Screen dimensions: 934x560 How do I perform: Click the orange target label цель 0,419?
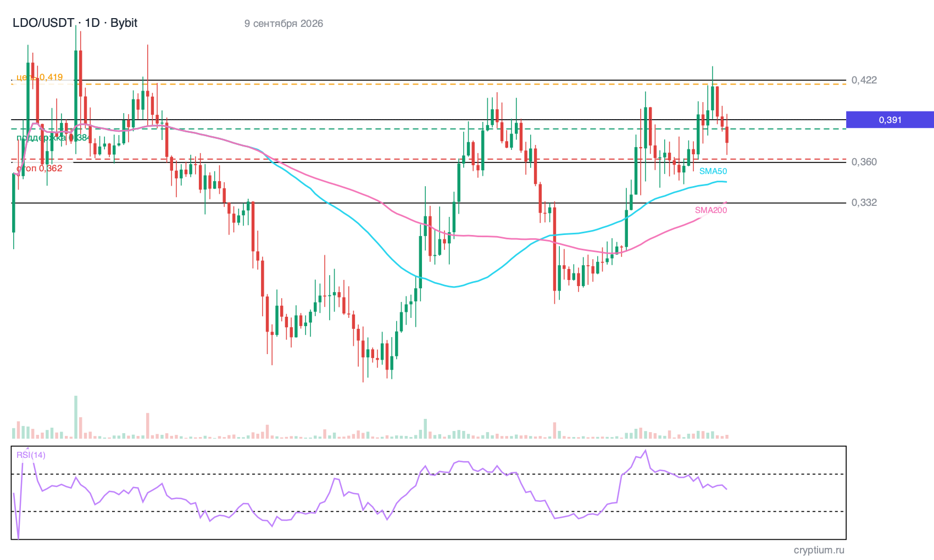(40, 77)
